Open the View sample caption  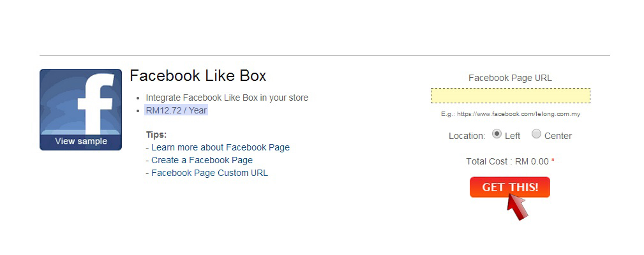click(x=81, y=142)
